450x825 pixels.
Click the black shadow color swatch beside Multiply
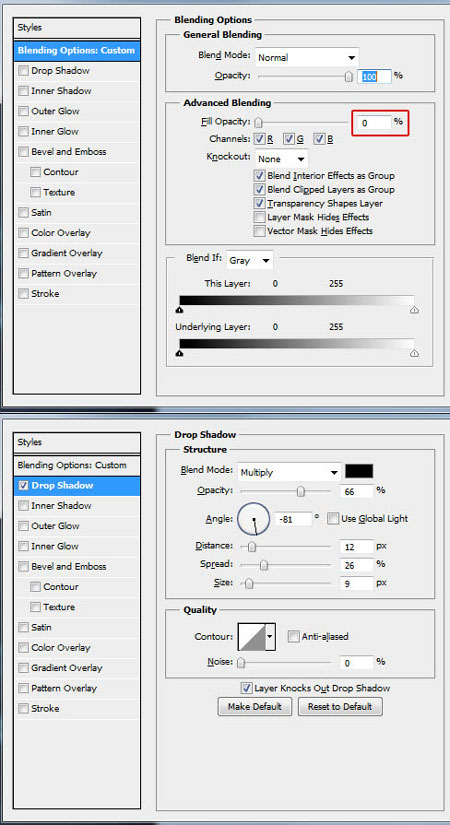tap(359, 471)
